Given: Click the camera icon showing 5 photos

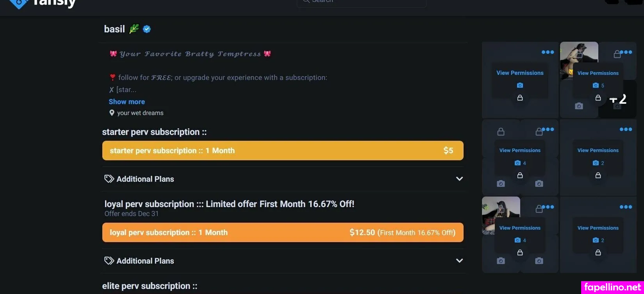Looking at the screenshot, I should click(596, 85).
